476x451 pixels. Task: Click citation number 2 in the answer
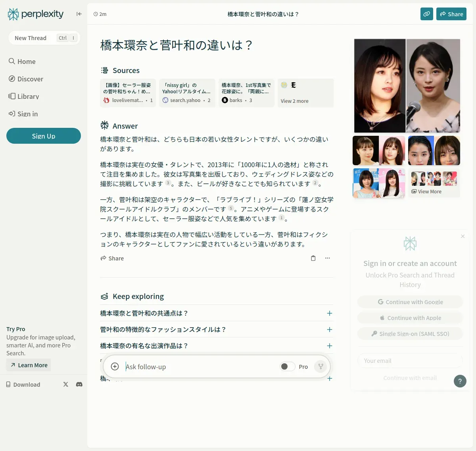point(315,183)
